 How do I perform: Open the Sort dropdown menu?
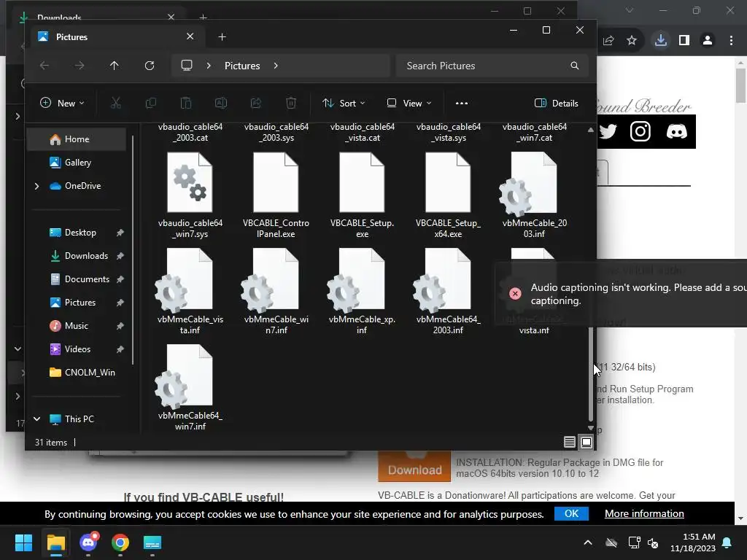[344, 104]
